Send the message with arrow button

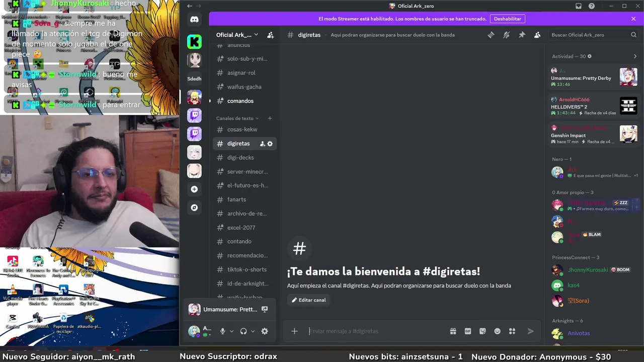[530, 331]
